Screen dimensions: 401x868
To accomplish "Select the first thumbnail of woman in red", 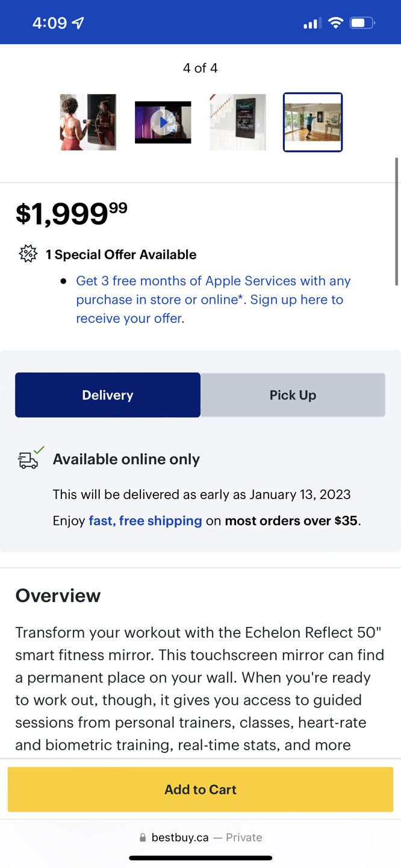I will pyautogui.click(x=88, y=122).
